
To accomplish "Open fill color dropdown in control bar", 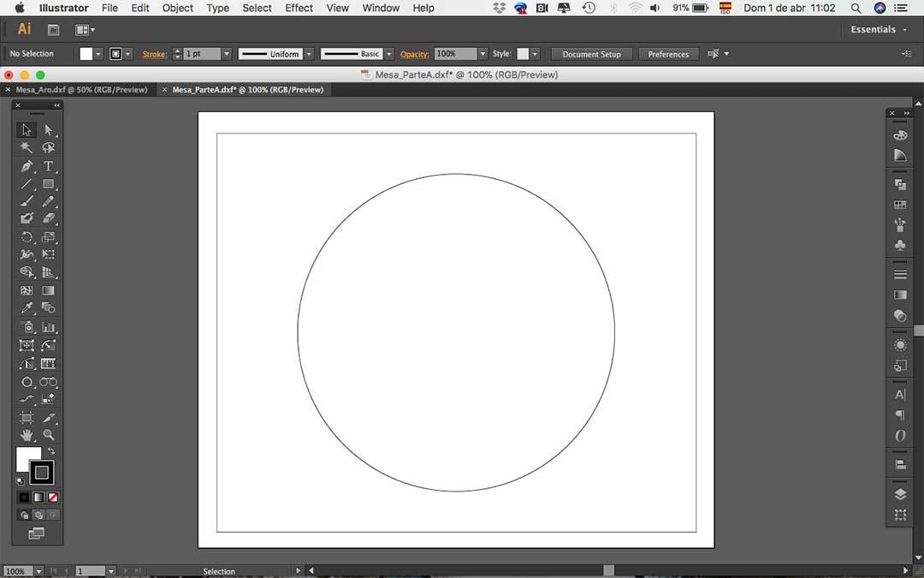I will [x=98, y=54].
